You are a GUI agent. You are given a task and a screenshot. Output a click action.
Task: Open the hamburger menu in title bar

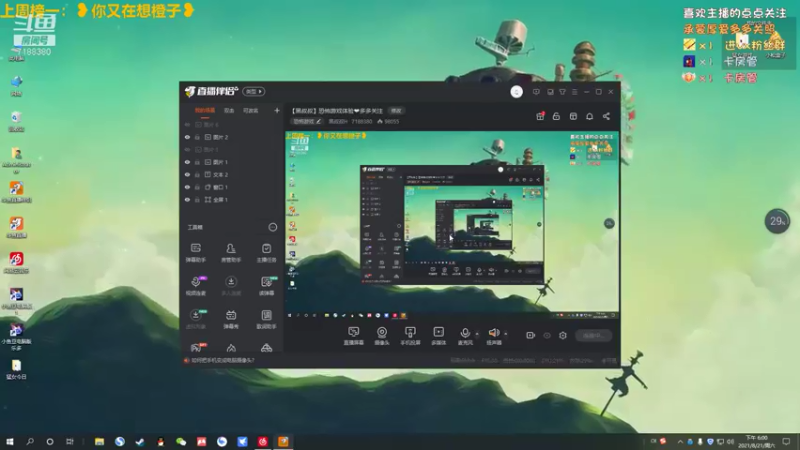click(574, 92)
